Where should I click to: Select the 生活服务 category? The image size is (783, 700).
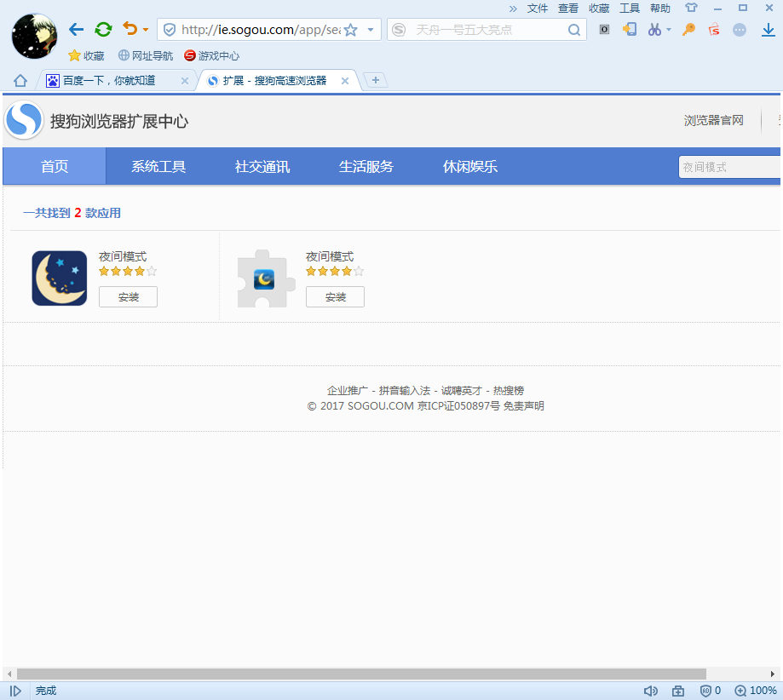(x=366, y=166)
